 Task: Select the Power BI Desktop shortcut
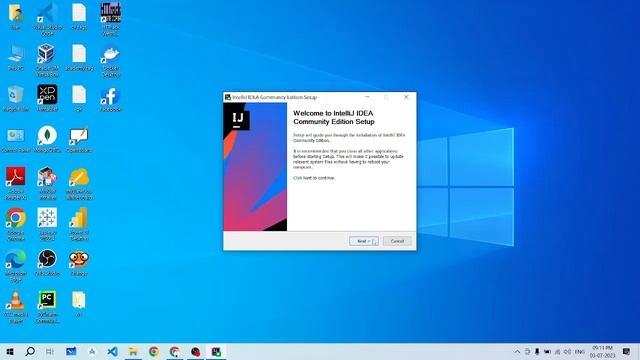79,223
